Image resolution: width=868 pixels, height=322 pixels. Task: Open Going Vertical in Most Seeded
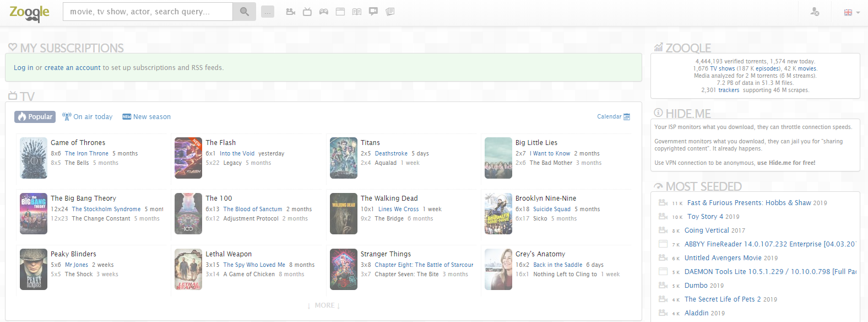pos(707,230)
